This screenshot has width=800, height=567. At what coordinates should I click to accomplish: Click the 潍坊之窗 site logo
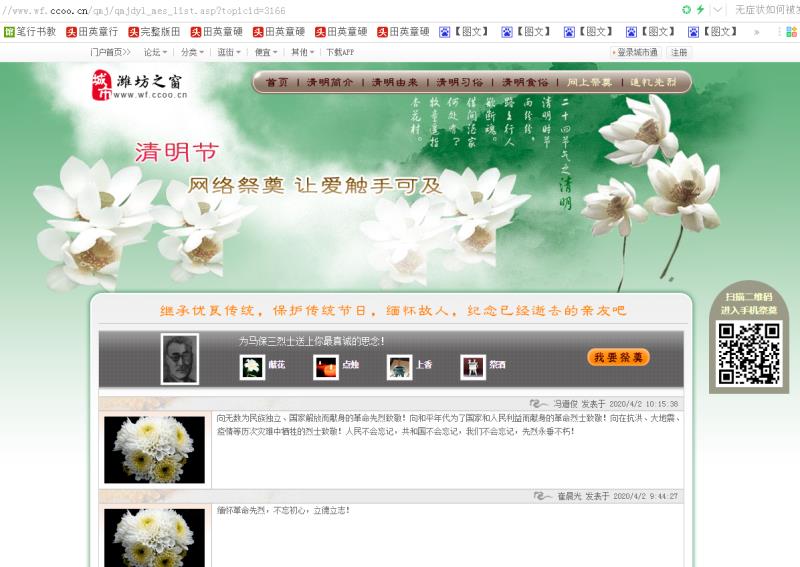[138, 85]
